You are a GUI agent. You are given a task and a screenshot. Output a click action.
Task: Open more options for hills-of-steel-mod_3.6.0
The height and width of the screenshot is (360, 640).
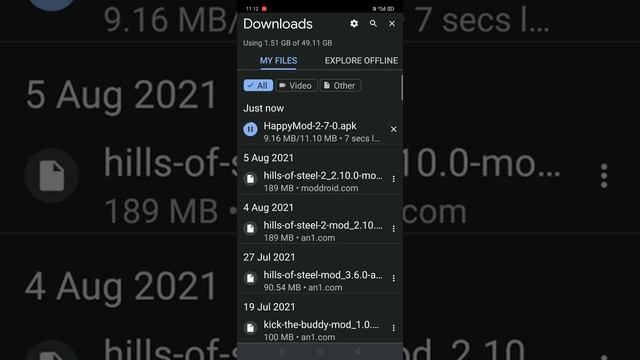point(393,278)
